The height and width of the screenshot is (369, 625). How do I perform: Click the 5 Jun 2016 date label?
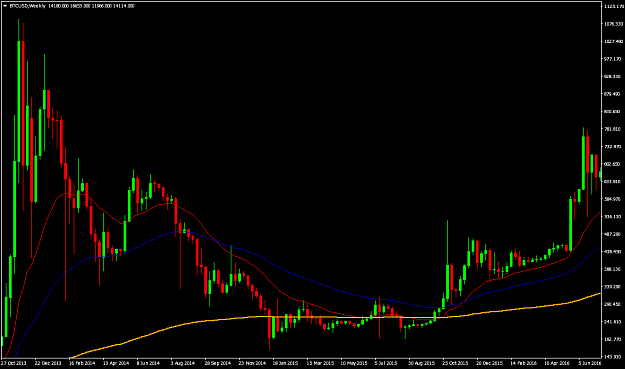click(x=590, y=363)
